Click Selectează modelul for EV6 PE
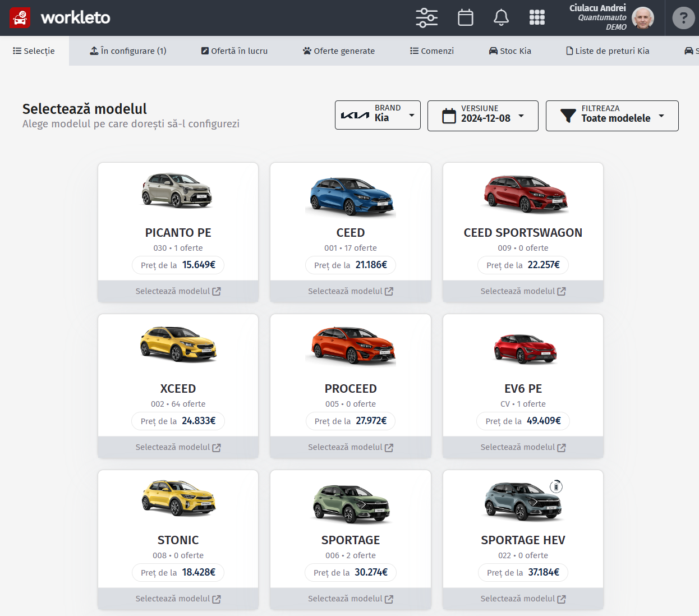Screen dimensions: 699x616 tap(523, 447)
